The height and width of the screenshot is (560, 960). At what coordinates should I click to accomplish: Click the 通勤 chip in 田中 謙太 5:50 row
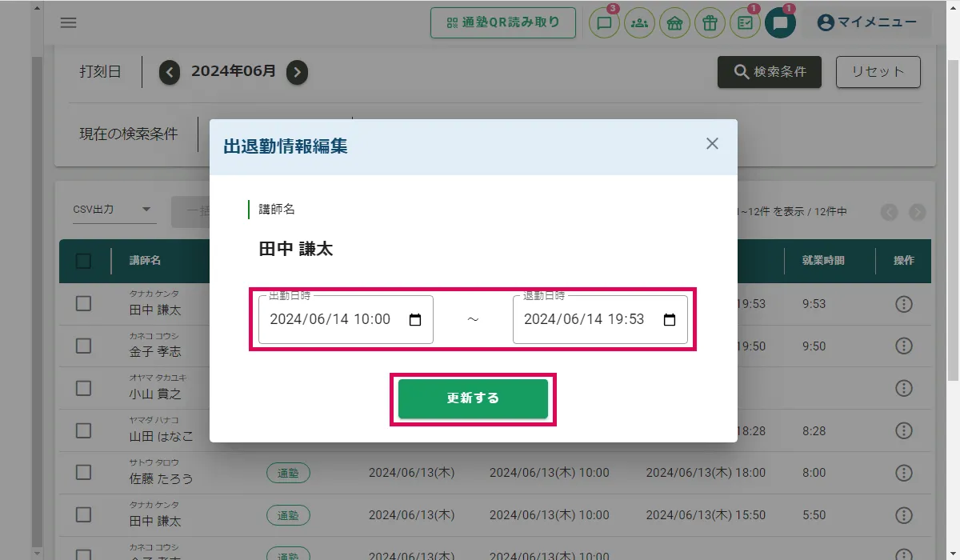pos(288,515)
